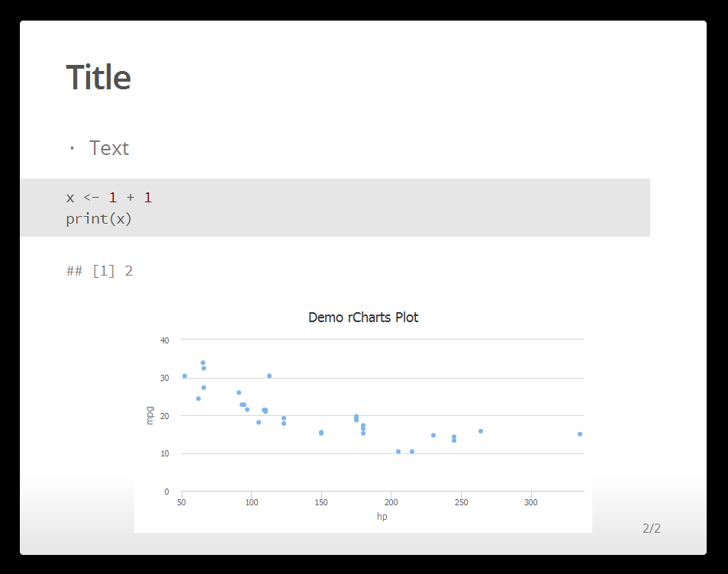Click the 'hp' x-axis label
This screenshot has height=574, width=728.
[382, 516]
